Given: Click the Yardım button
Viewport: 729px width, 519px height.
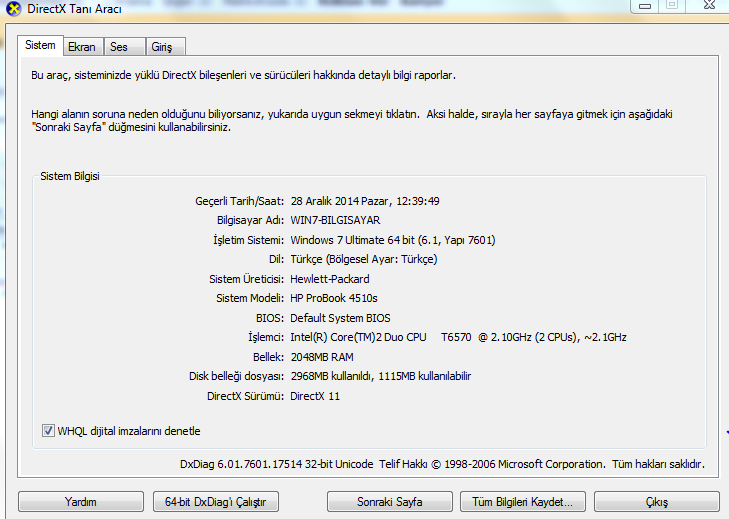Looking at the screenshot, I should tap(81, 502).
